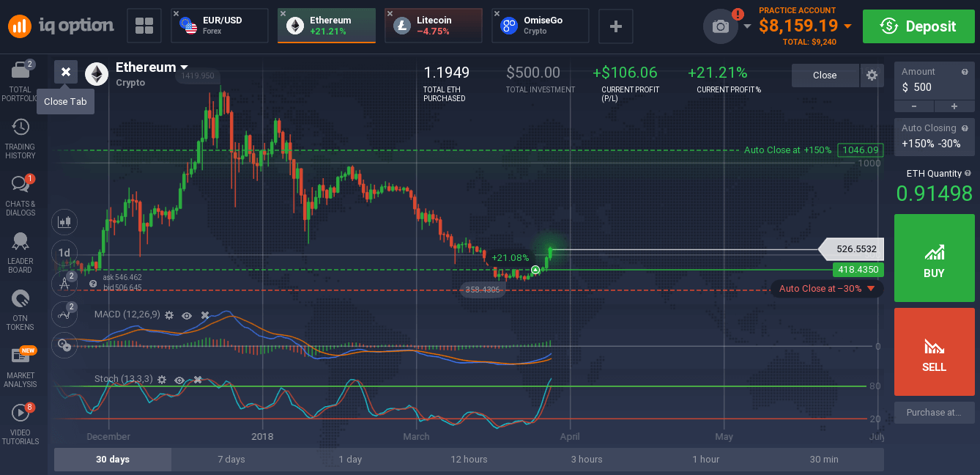This screenshot has width=980, height=475.
Task: Click the red SELL button
Action: (935, 352)
